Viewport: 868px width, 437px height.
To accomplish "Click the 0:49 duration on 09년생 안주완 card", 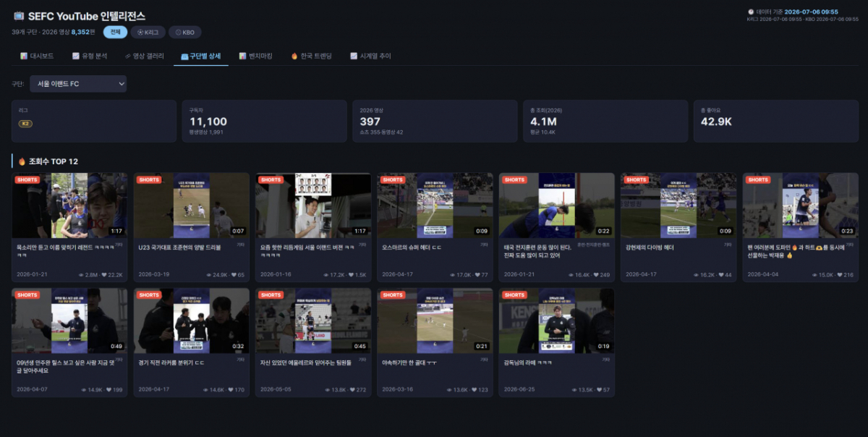I will tap(116, 347).
